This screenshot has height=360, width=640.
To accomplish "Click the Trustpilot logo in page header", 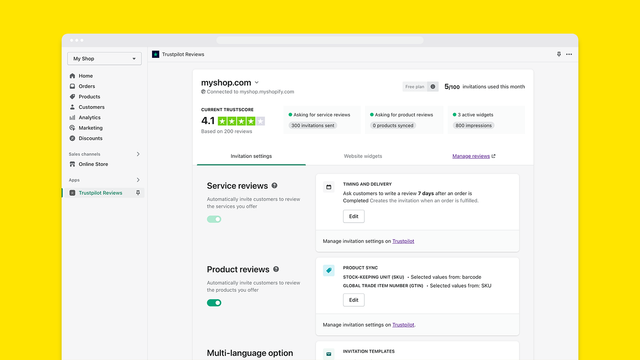I will tap(156, 54).
